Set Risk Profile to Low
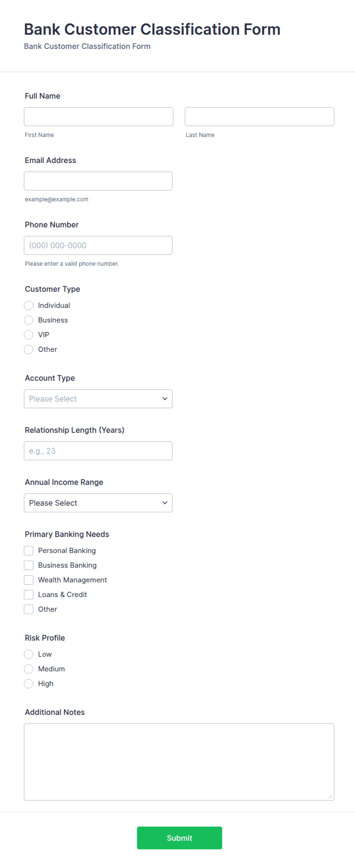Image resolution: width=355 pixels, height=868 pixels. point(29,654)
